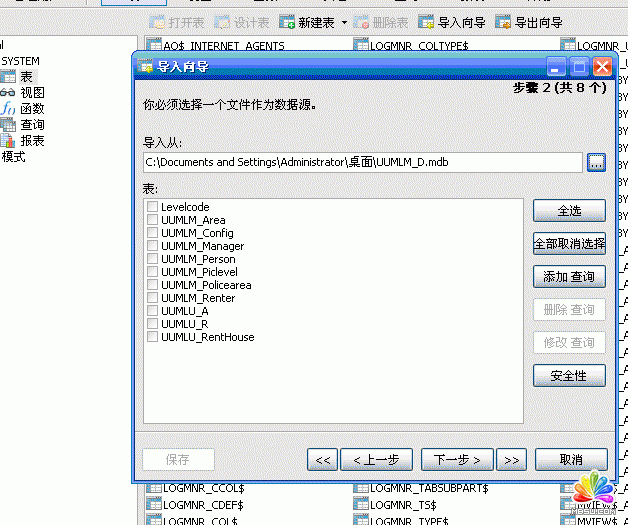Enable the UUMLU_RentHouse checkbox
This screenshot has width=628, height=525.
click(x=152, y=337)
